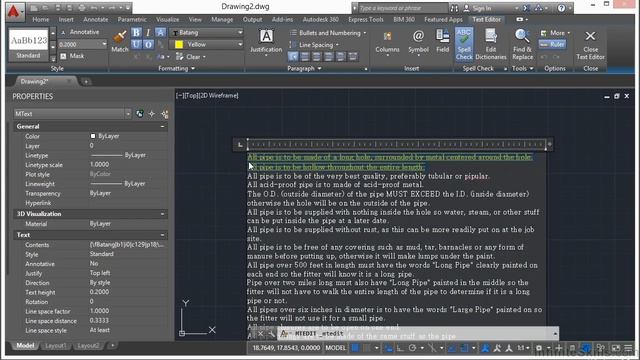Select the Center paragraph alignment icon
640x360 pixels.
click(317, 56)
